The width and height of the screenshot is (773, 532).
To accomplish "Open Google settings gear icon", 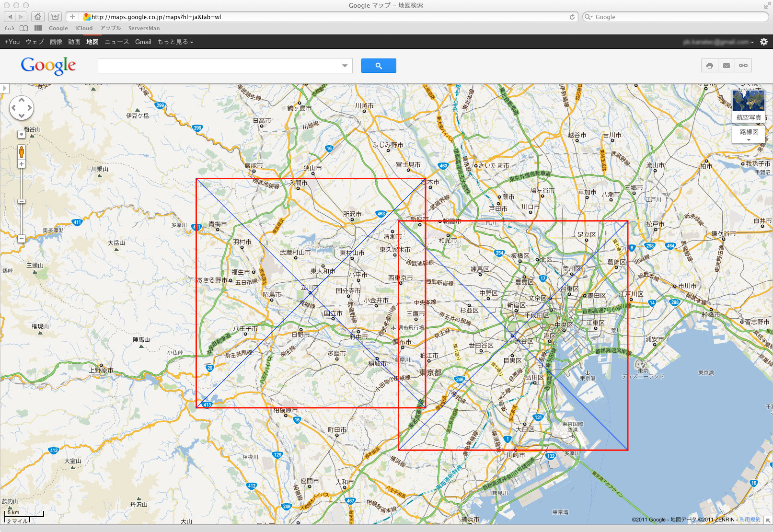I will [764, 42].
